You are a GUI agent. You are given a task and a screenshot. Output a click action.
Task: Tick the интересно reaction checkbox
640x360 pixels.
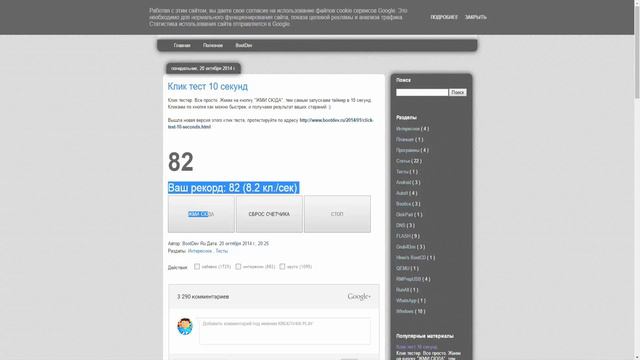click(x=238, y=267)
